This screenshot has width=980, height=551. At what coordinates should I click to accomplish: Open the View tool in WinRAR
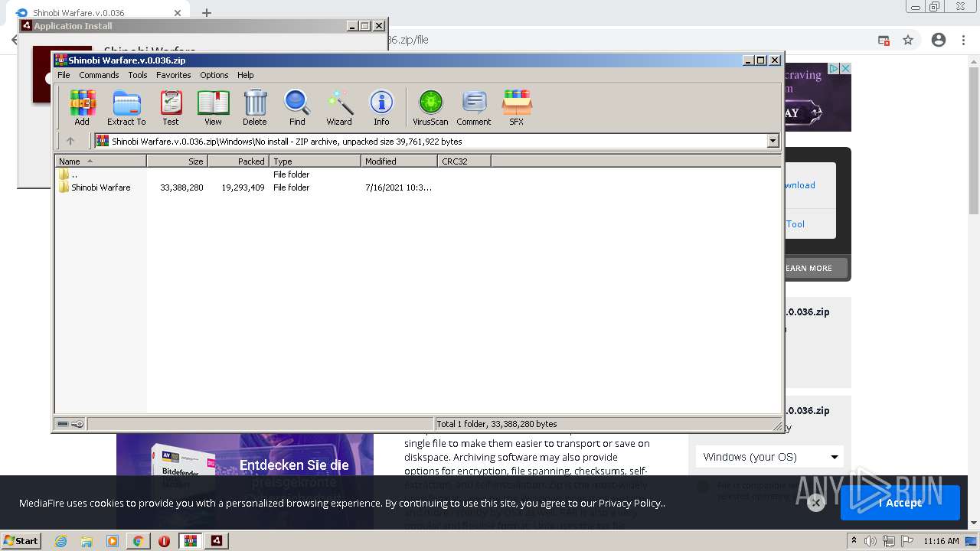(213, 107)
